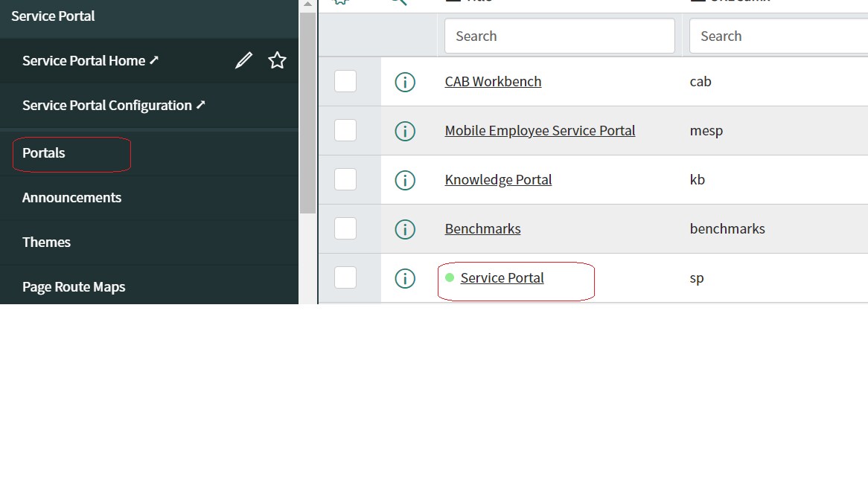Open info preview for Benchmarks
The width and height of the screenshot is (868, 482).
tap(405, 229)
